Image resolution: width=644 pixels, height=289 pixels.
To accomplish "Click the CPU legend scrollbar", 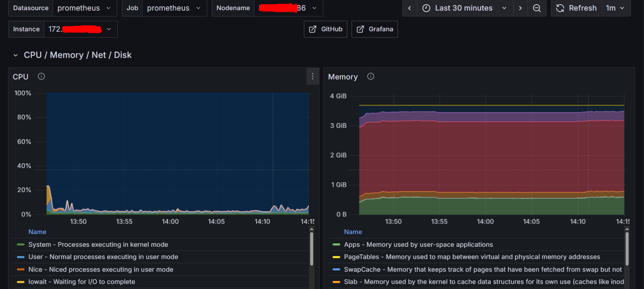I will coord(311,249).
